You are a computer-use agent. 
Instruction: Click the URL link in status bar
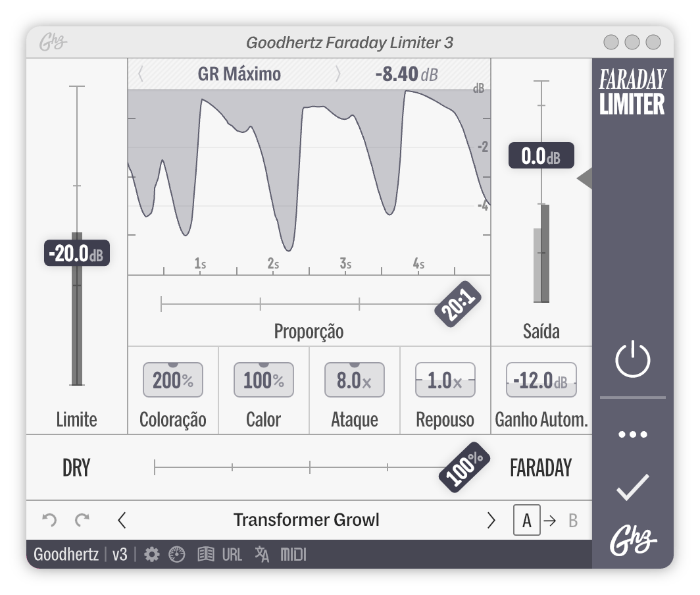click(x=232, y=555)
